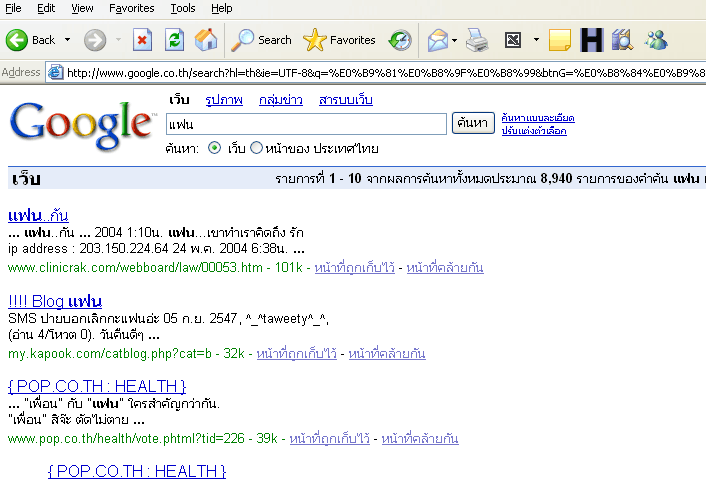Print the page with the printer icon
706x479 pixels.
[477, 40]
